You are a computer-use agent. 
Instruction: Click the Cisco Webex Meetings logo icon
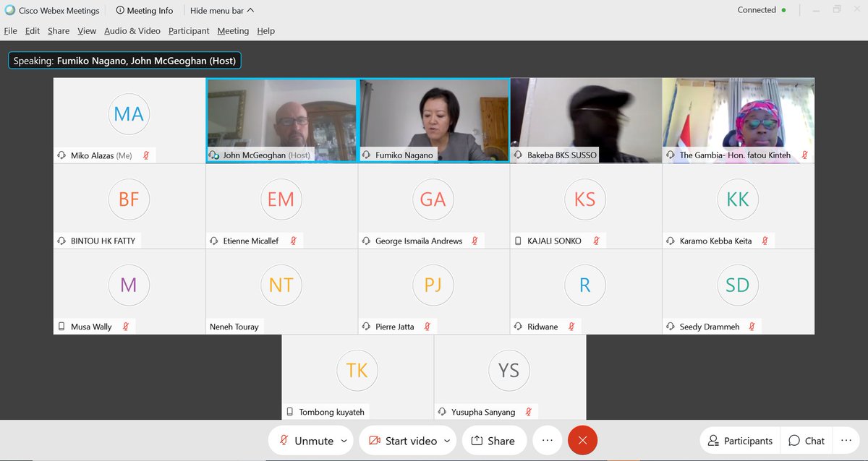[9, 11]
